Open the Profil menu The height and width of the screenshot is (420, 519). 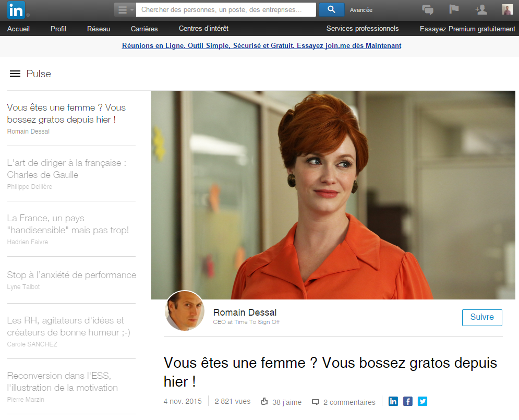click(58, 29)
